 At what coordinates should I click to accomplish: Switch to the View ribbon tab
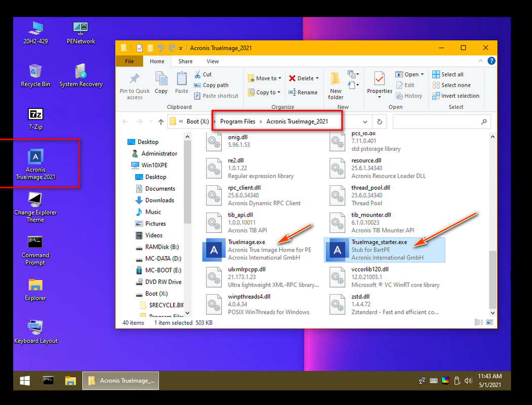pyautogui.click(x=213, y=61)
